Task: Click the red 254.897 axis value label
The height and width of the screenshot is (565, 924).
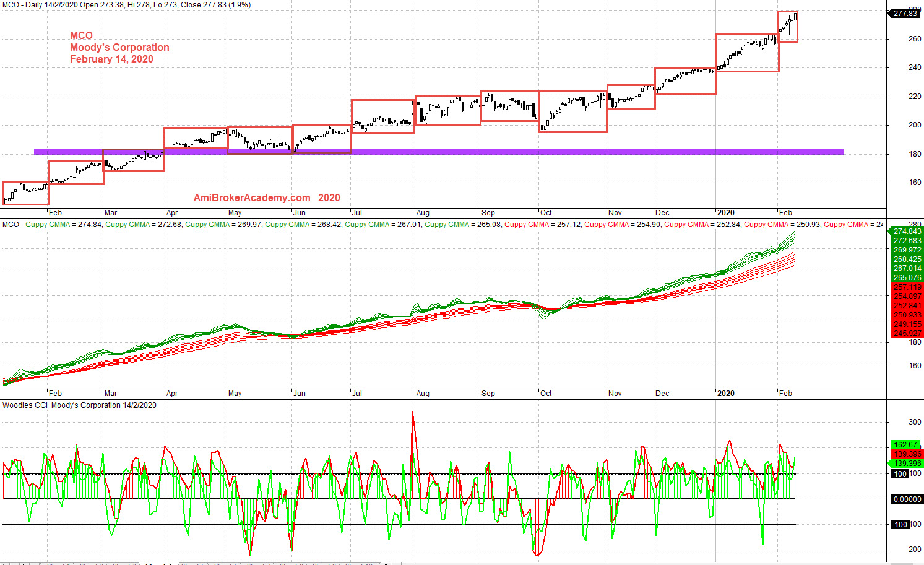Action: (907, 296)
